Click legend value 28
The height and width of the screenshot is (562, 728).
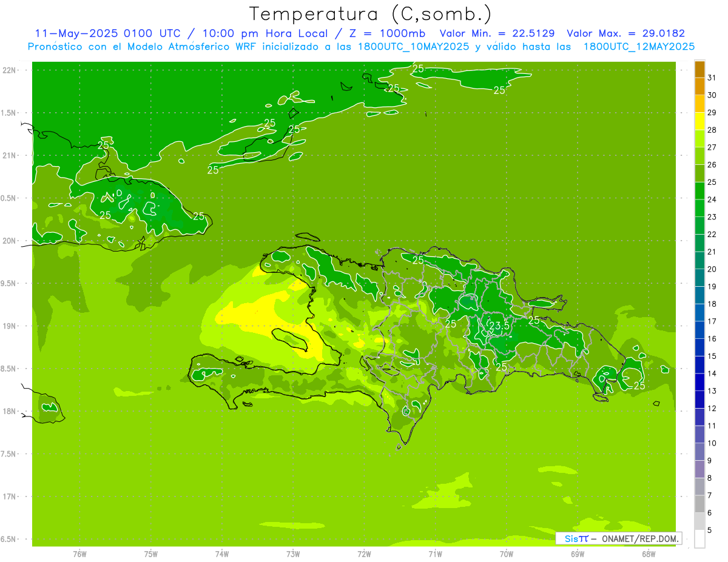point(712,130)
